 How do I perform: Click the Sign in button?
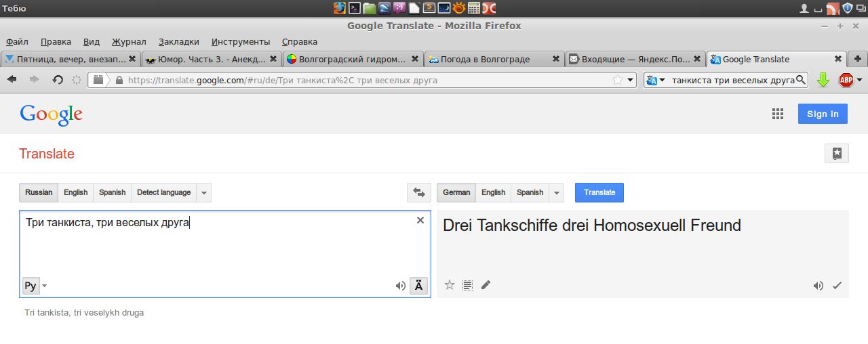(823, 114)
